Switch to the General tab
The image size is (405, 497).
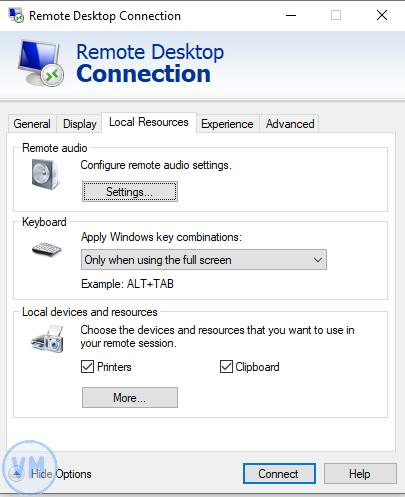(x=32, y=124)
